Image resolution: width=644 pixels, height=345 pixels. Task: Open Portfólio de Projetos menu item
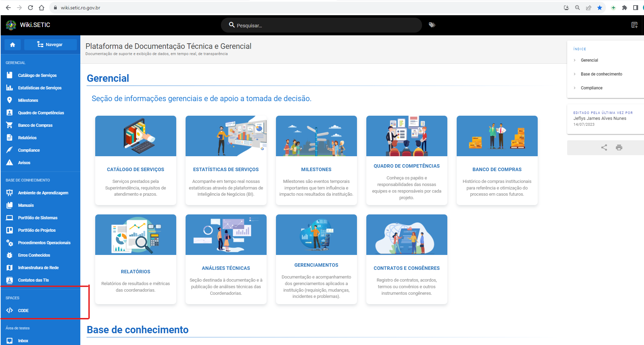point(37,230)
